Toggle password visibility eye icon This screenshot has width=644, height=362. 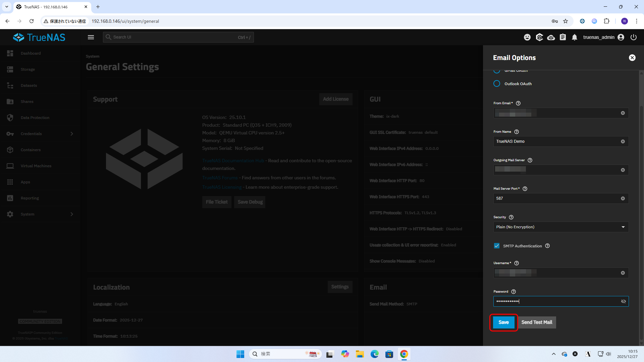(623, 301)
